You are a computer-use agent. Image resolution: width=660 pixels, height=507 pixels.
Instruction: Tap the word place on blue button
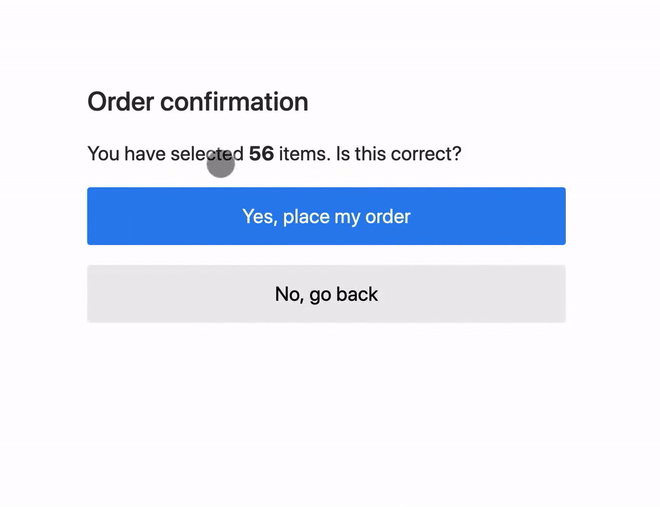point(306,217)
